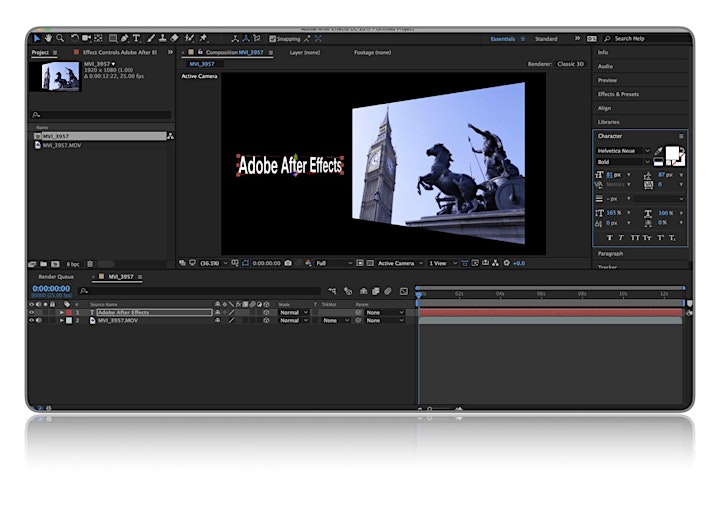Image resolution: width=720 pixels, height=514 pixels.
Task: Toggle Small Caps in Character panel
Action: coord(647,238)
